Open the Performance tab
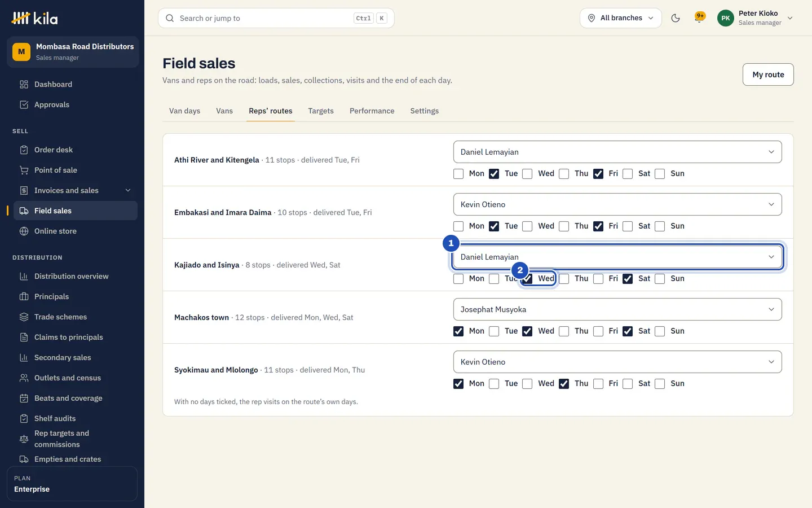The height and width of the screenshot is (508, 812). (x=372, y=111)
